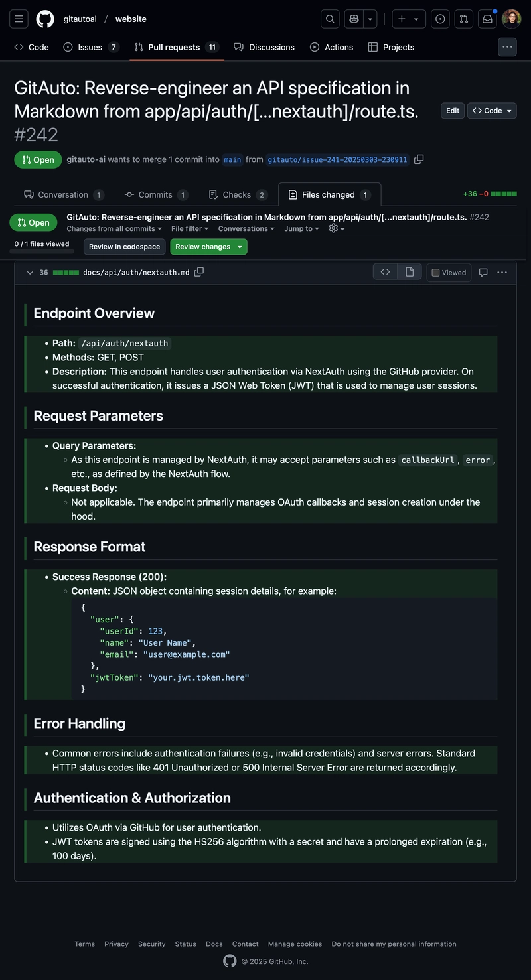
Task: Click the /api/auth/nextauth path code
Action: 124,344
